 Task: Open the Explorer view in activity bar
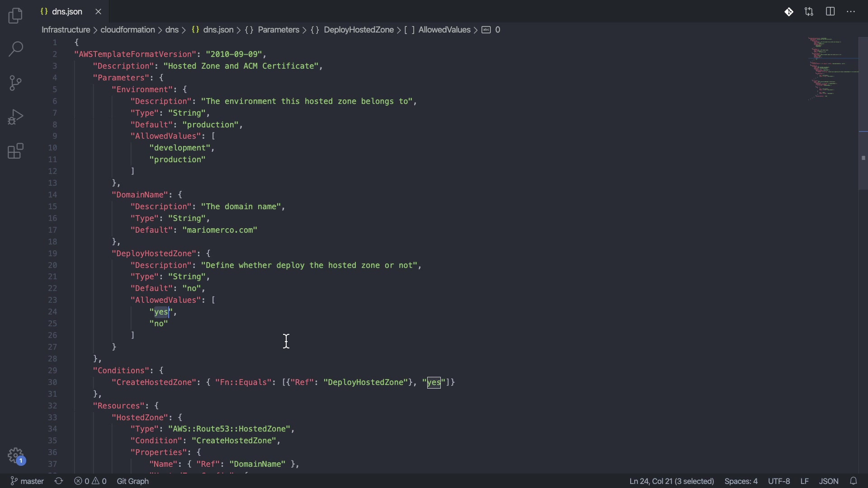pyautogui.click(x=15, y=16)
